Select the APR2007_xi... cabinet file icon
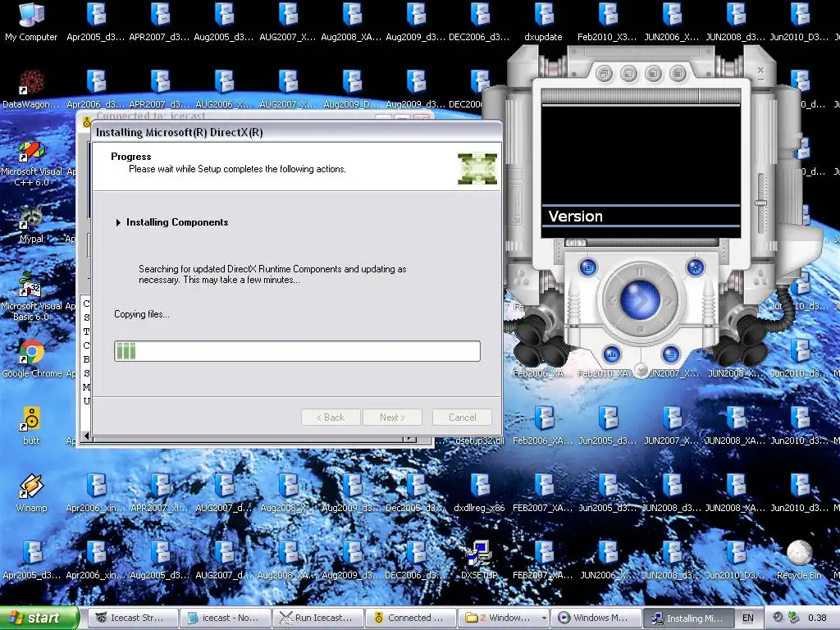This screenshot has width=840, height=630. coord(159,493)
